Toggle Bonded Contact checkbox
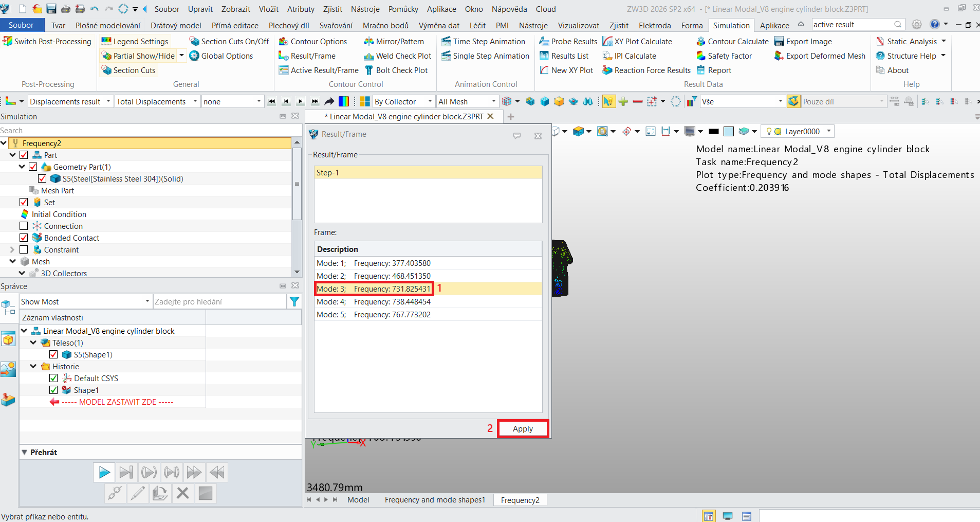The width and height of the screenshot is (980, 522). coord(24,238)
